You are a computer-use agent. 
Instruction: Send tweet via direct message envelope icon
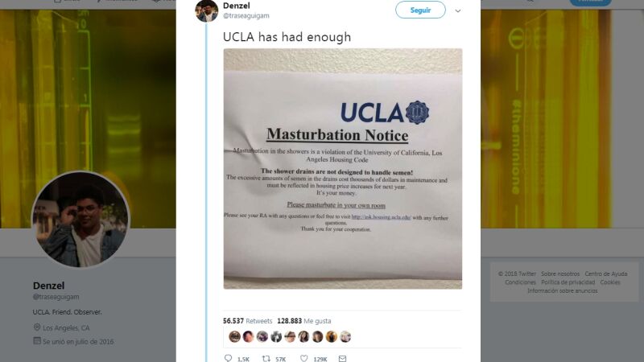click(x=342, y=358)
